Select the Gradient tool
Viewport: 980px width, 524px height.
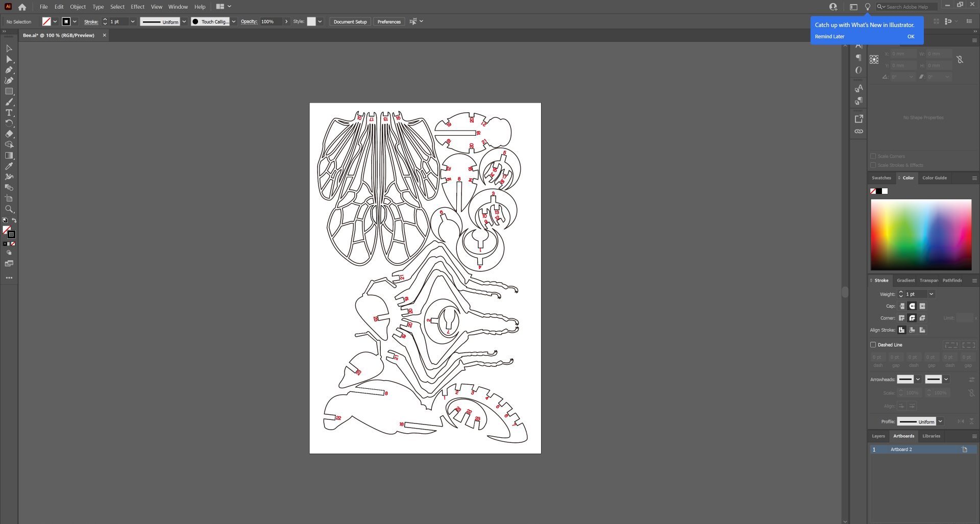click(9, 156)
